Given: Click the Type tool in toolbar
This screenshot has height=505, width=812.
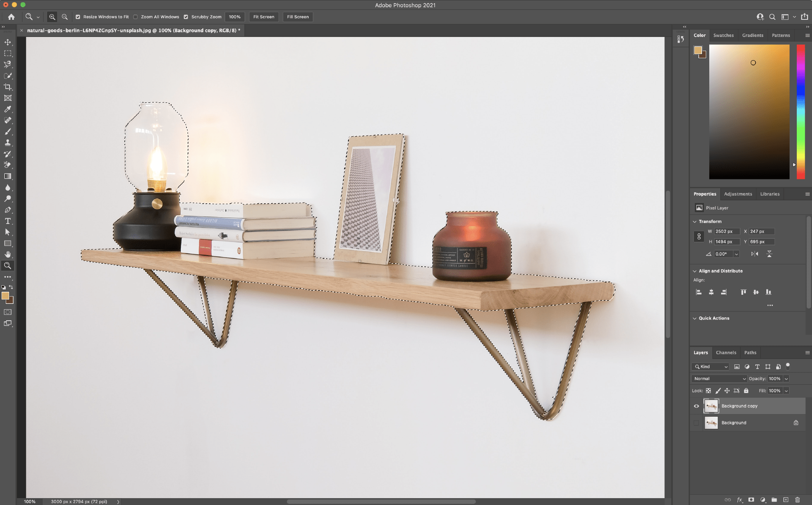Looking at the screenshot, I should click(8, 221).
